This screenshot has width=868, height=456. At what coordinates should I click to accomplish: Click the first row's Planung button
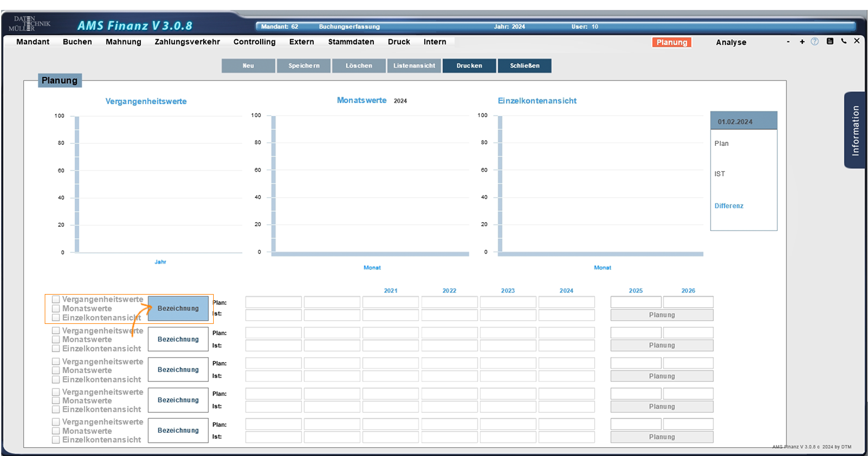(661, 315)
